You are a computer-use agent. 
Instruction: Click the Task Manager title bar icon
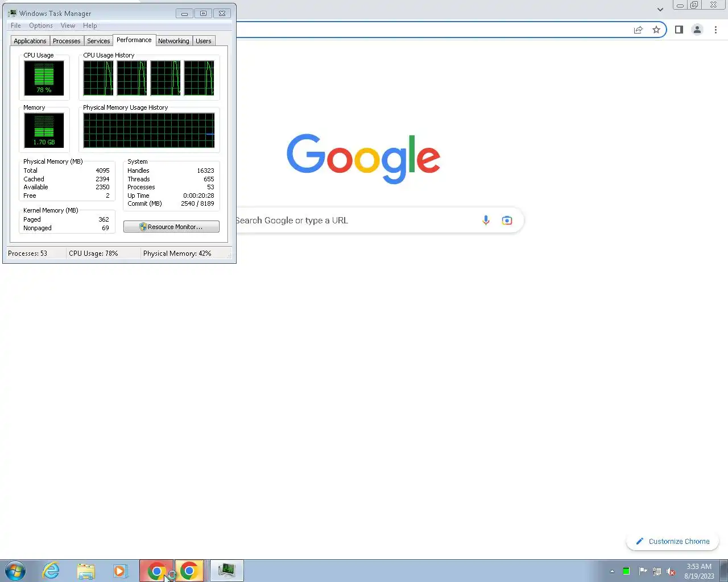pos(13,13)
